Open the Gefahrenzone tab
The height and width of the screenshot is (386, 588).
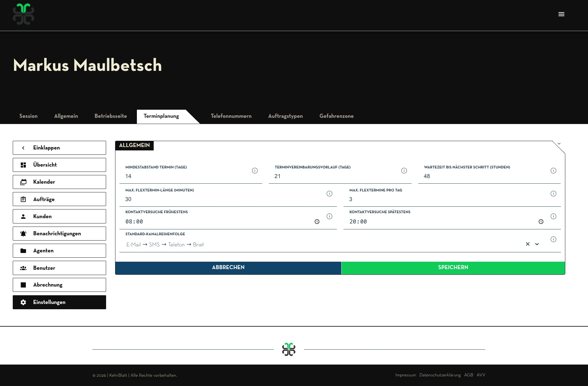(336, 116)
